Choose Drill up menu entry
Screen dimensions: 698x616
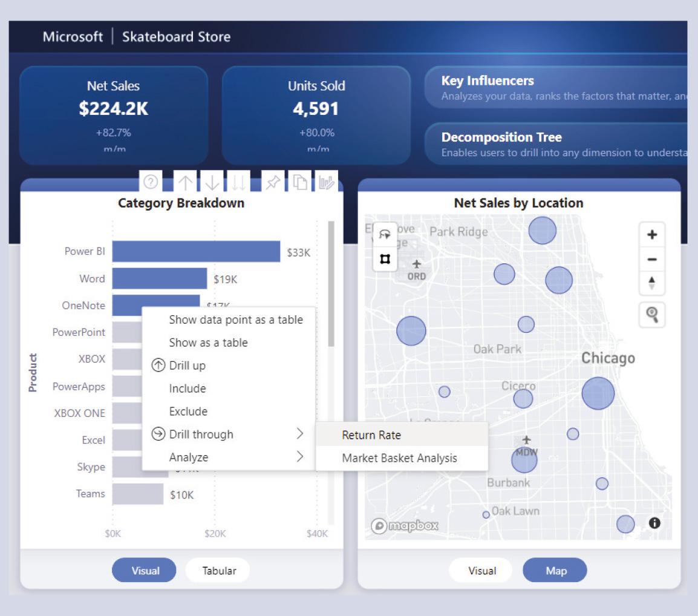[229, 365]
